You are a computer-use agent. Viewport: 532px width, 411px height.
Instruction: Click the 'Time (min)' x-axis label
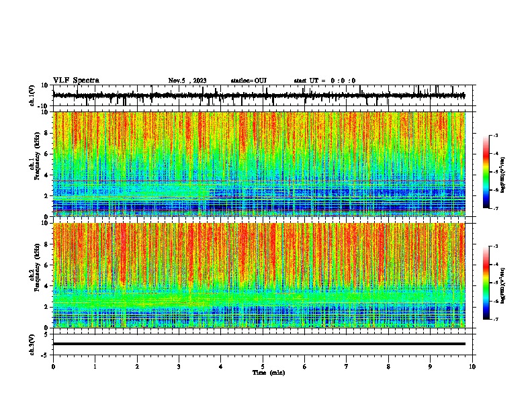269,373
